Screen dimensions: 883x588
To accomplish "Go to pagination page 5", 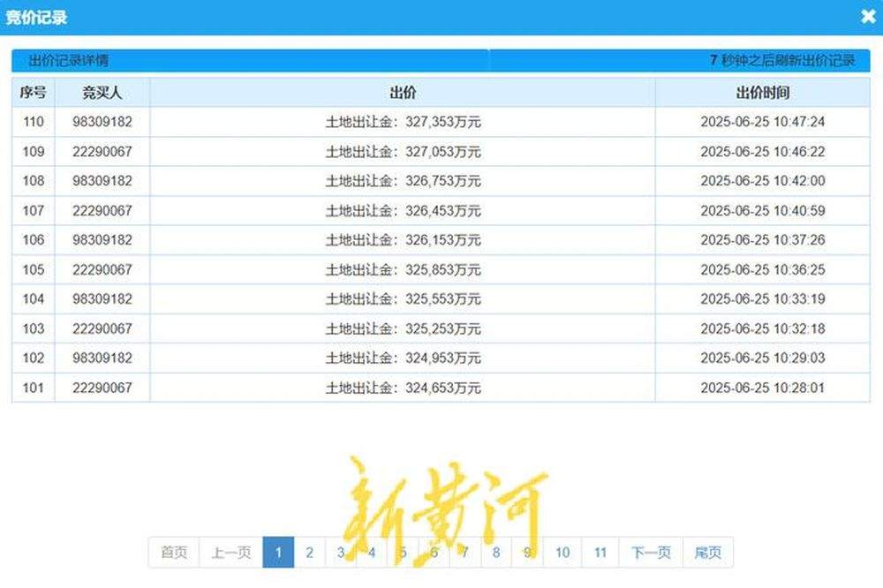I will tap(403, 552).
